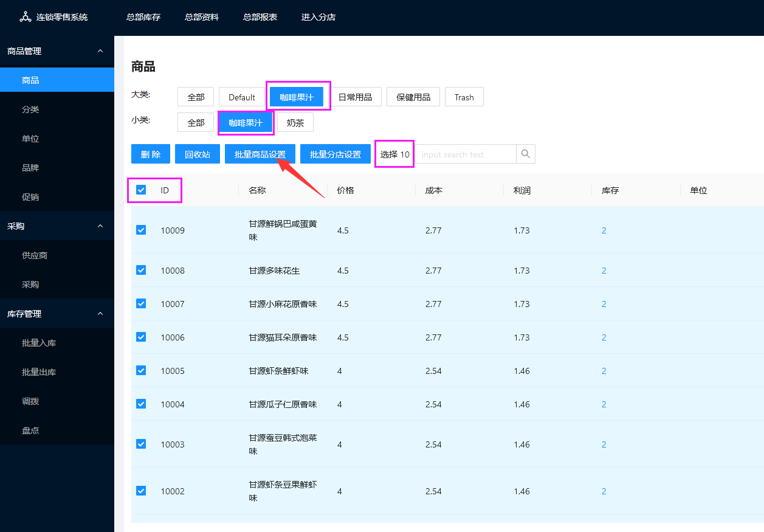Uncheck the checkbox for row 10006

click(x=141, y=337)
